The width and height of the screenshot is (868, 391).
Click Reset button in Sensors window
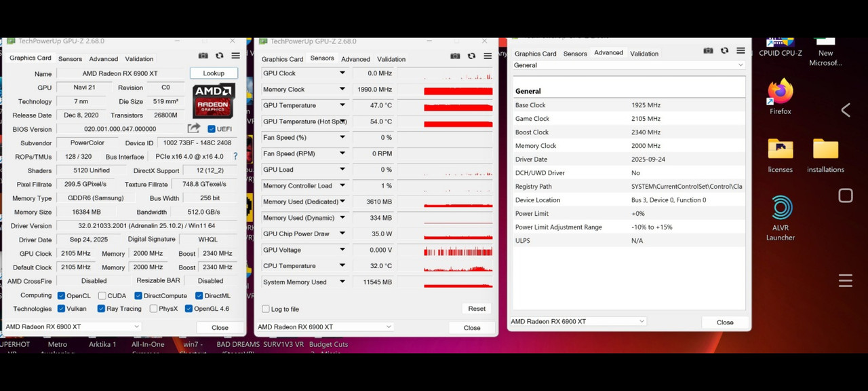point(477,308)
